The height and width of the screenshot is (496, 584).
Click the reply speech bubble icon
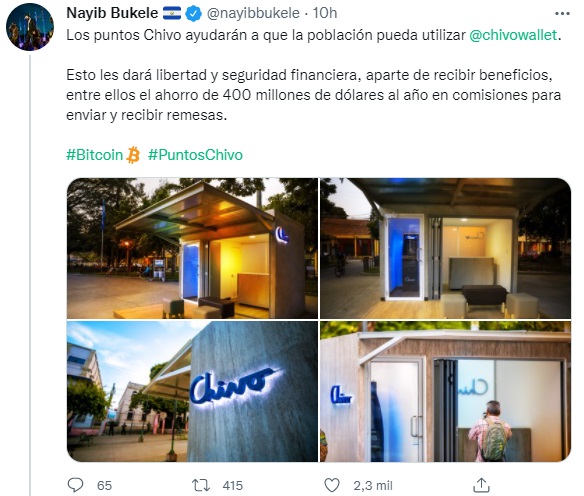pyautogui.click(x=76, y=485)
